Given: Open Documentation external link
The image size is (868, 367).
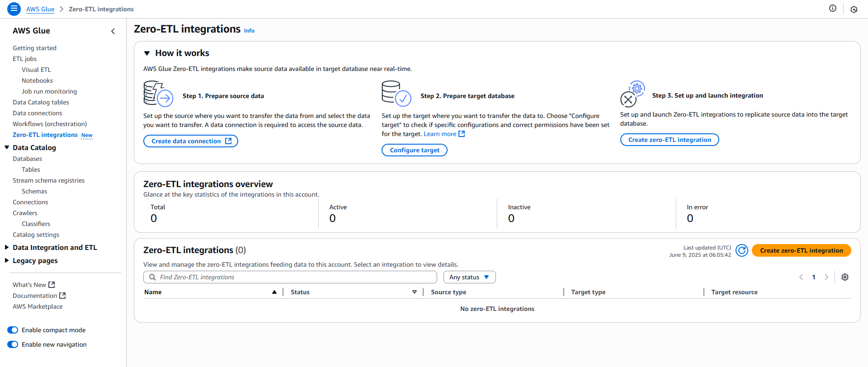Looking at the screenshot, I should (39, 296).
